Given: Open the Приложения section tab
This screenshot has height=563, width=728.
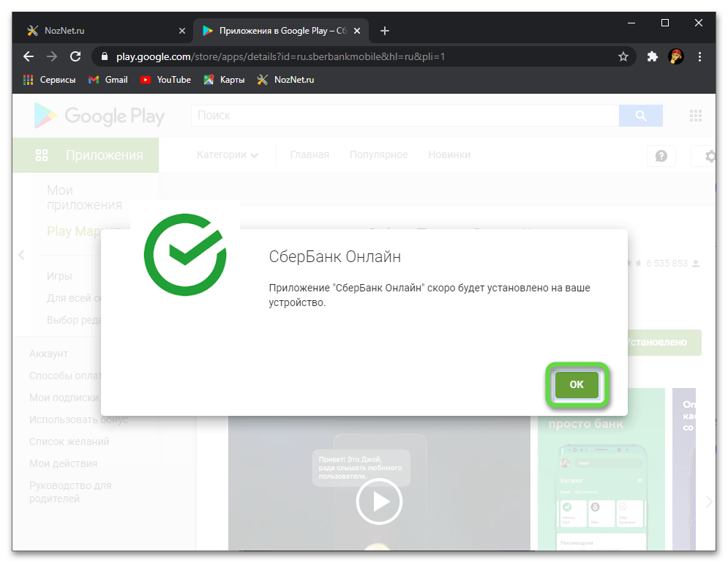Looking at the screenshot, I should click(86, 155).
